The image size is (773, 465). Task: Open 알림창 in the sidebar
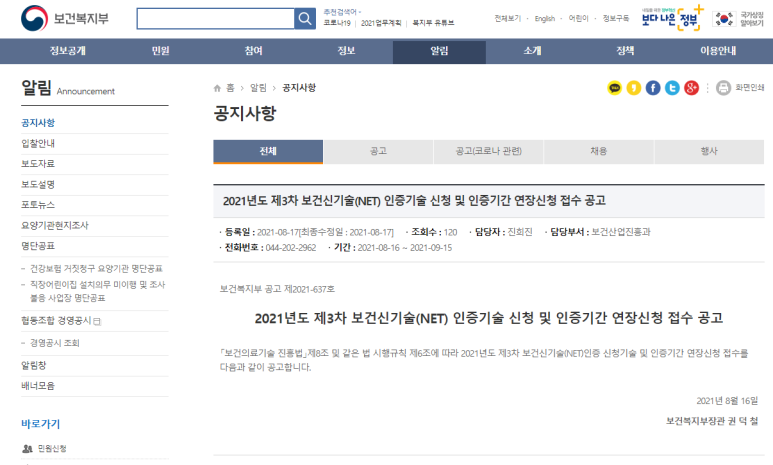pos(34,365)
